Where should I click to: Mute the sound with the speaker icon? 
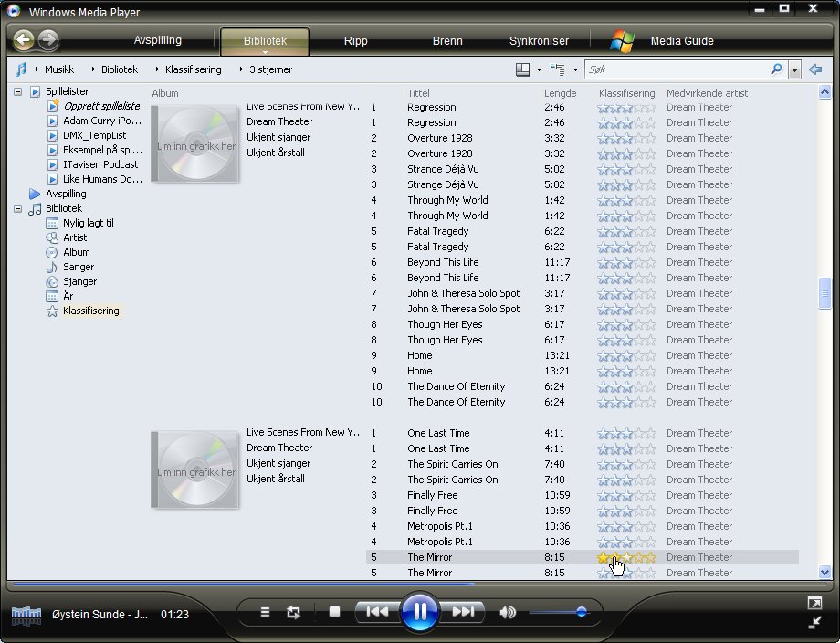coord(508,611)
